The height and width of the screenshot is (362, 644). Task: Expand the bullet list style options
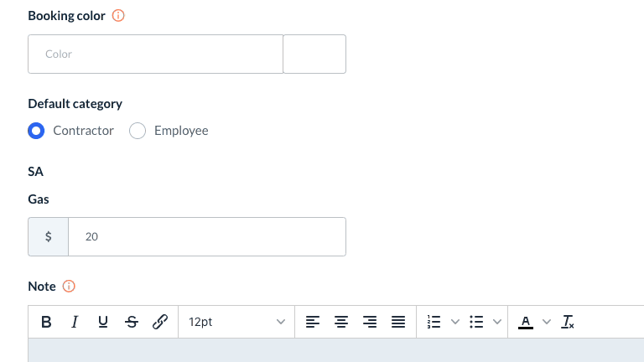496,322
